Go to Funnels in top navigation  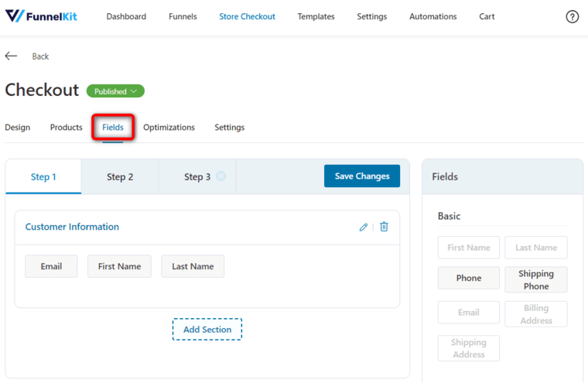point(183,16)
